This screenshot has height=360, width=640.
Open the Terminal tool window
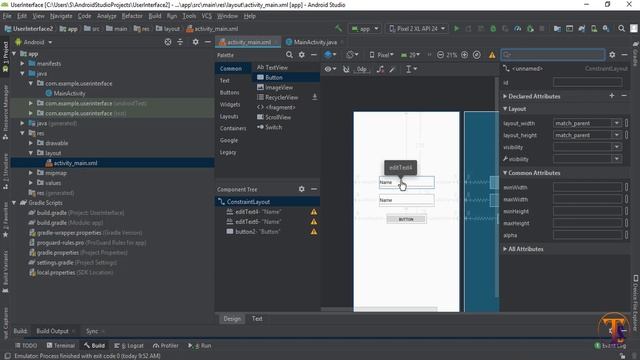coord(61,346)
